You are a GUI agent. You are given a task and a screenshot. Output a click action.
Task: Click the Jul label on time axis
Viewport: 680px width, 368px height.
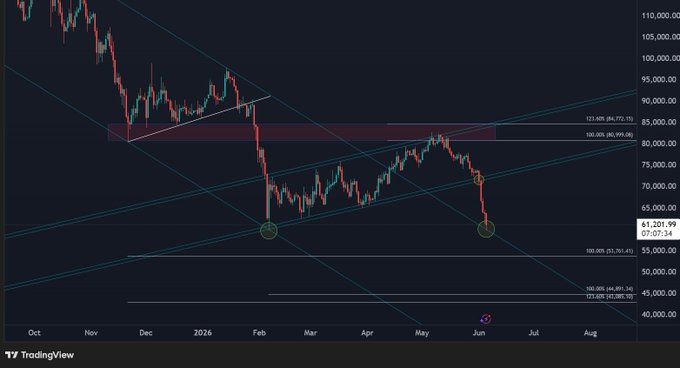pyautogui.click(x=534, y=332)
